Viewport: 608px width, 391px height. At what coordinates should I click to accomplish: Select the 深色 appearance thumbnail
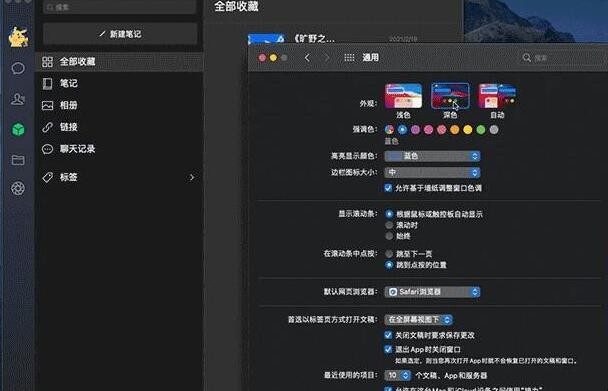point(450,96)
